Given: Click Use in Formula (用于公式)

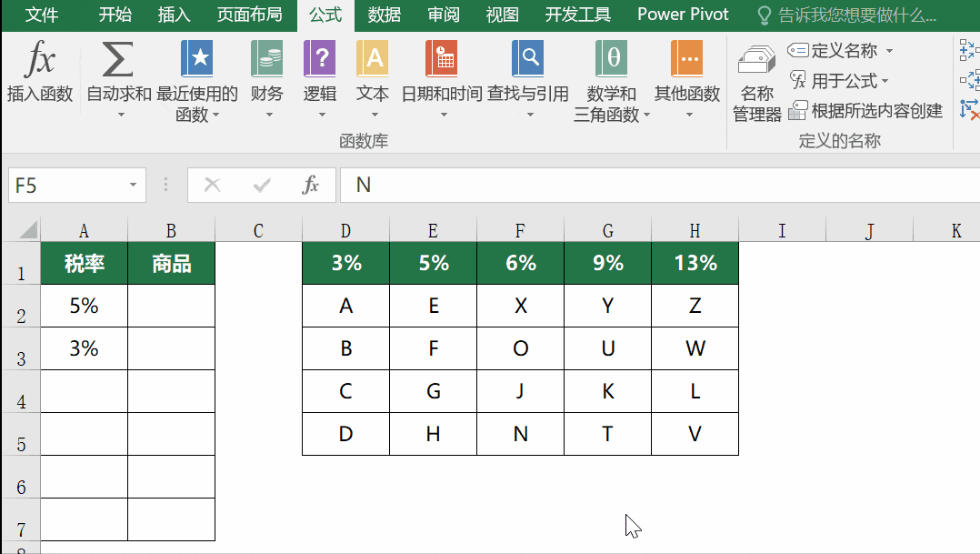Looking at the screenshot, I should point(839,80).
